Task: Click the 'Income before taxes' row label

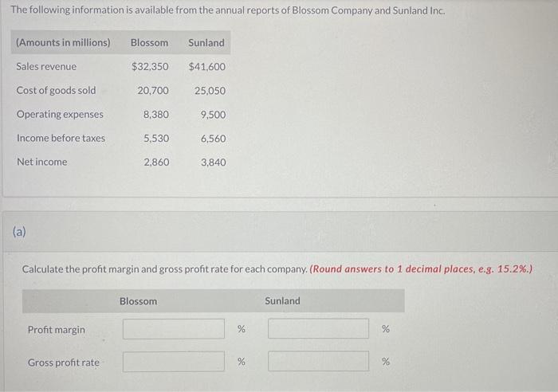Action: (x=61, y=139)
